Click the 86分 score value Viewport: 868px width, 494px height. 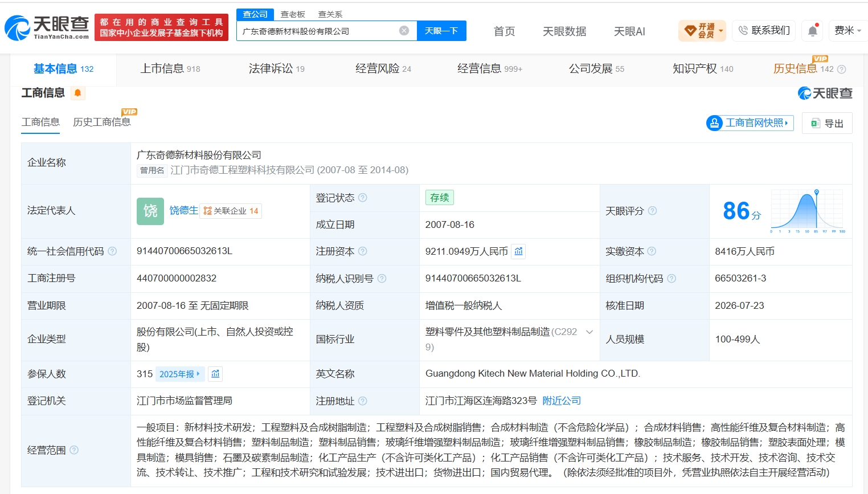(x=742, y=211)
